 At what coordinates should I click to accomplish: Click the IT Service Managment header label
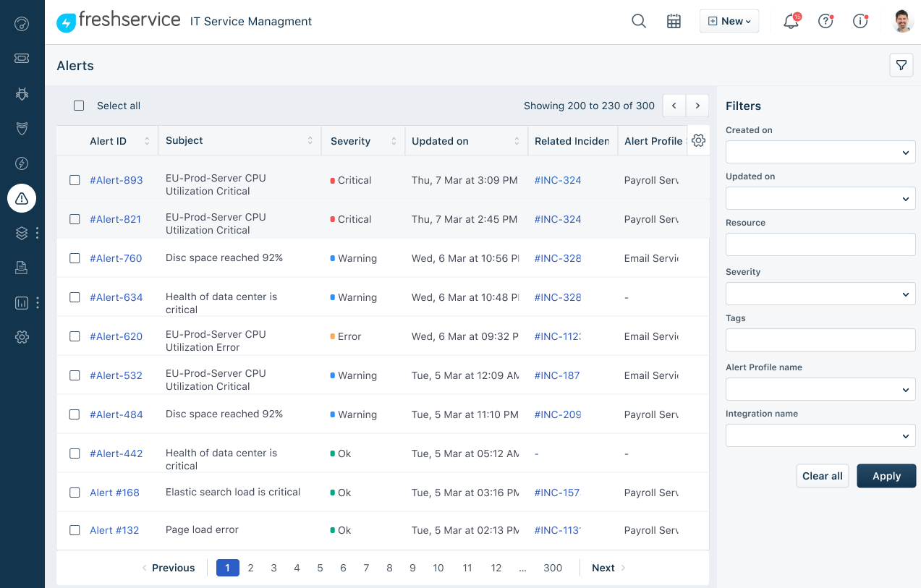click(x=250, y=21)
